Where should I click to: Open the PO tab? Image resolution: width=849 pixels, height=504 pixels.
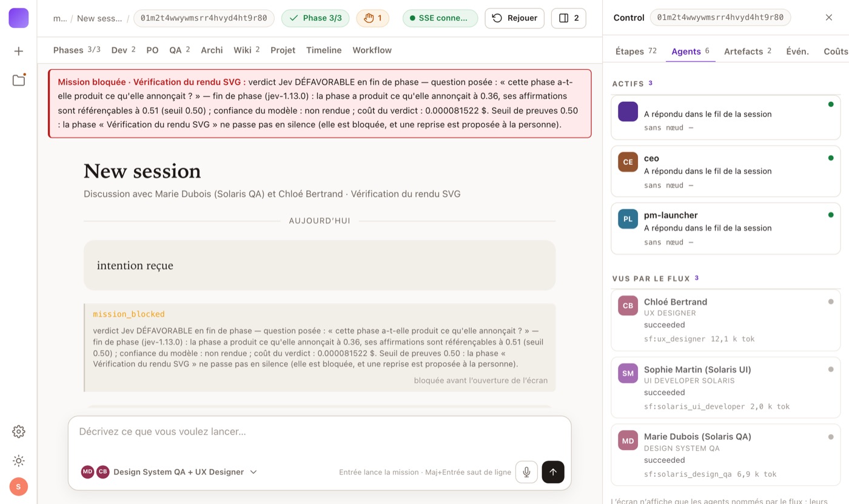click(x=152, y=50)
